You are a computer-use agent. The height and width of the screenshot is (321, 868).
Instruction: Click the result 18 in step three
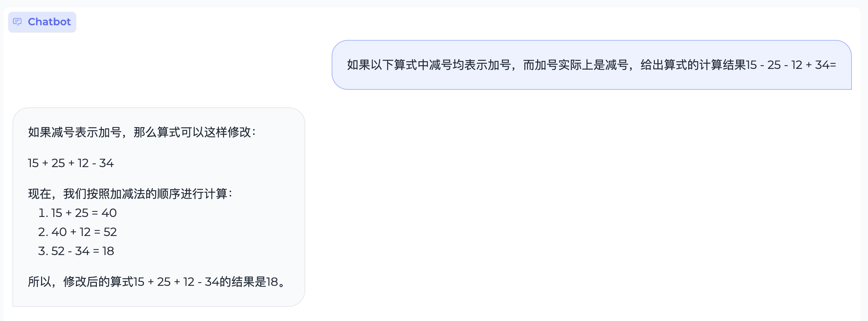click(108, 251)
